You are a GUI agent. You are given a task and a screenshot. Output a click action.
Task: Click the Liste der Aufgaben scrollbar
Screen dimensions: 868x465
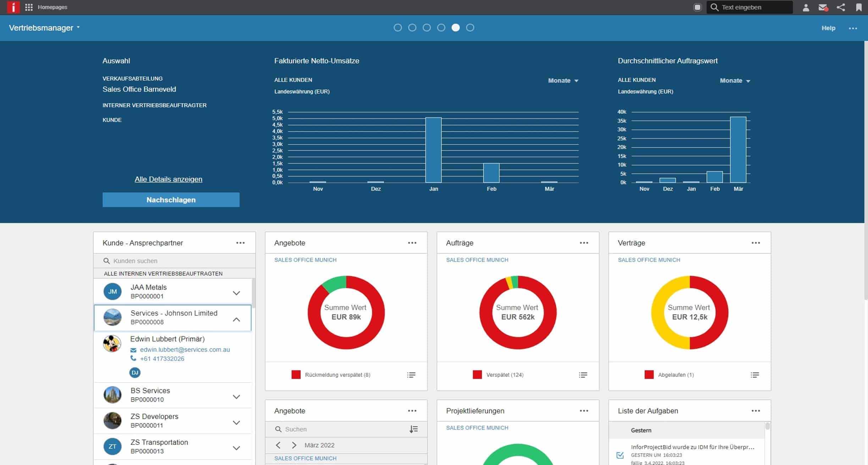[x=767, y=426]
